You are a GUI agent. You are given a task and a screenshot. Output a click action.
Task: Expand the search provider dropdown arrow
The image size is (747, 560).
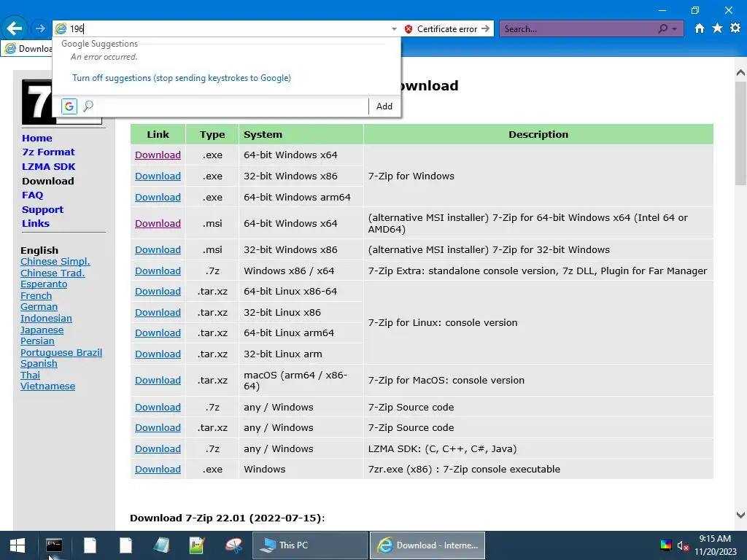pos(674,29)
